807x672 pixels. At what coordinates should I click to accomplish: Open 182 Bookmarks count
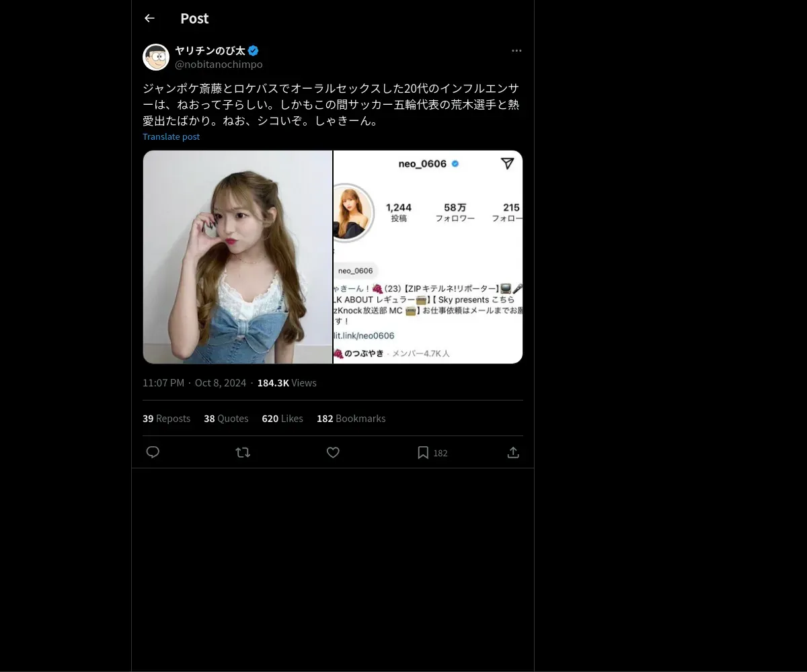351,418
